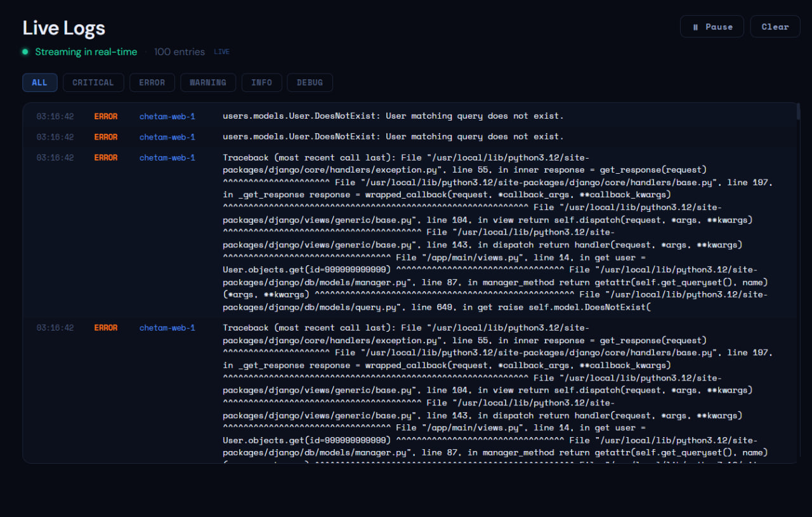Click timestamp of last Traceback entry
The image size is (812, 517).
tap(55, 328)
